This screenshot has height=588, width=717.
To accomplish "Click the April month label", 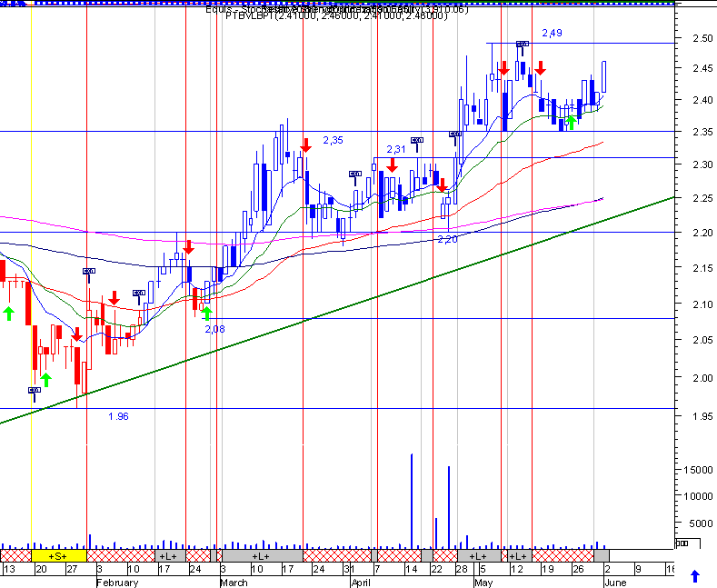I will (361, 583).
